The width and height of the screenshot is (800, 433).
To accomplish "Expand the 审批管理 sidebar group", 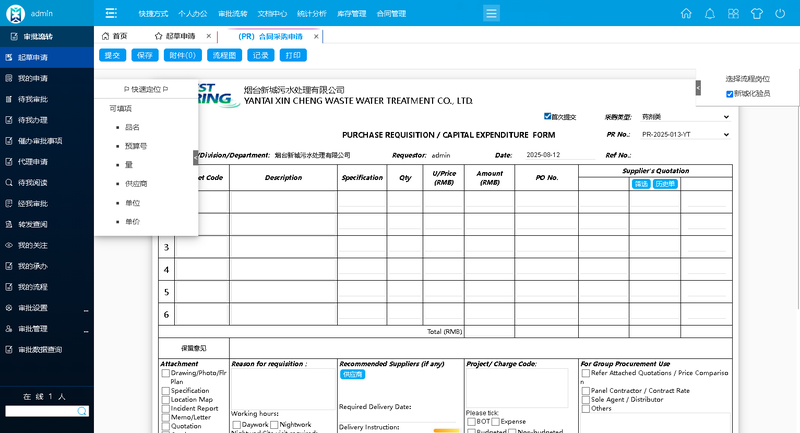I will pyautogui.click(x=47, y=329).
